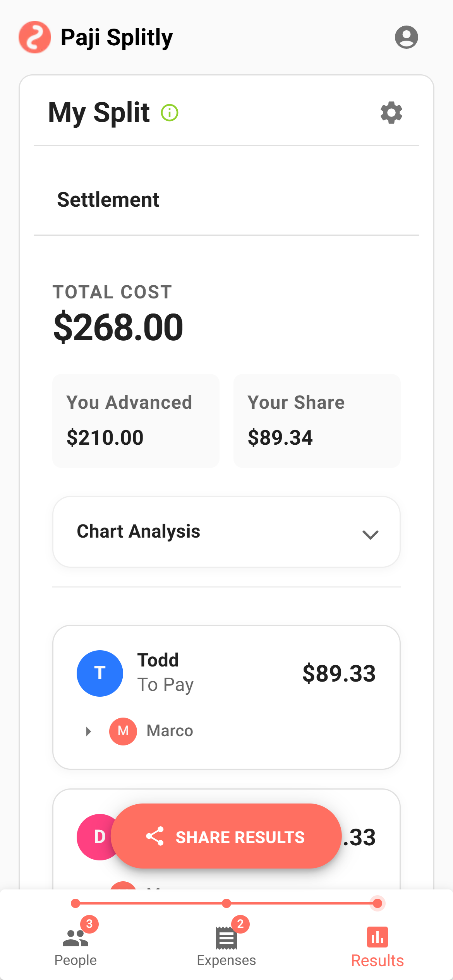This screenshot has height=980, width=453.
Task: Click the pink D avatar
Action: coord(96,837)
